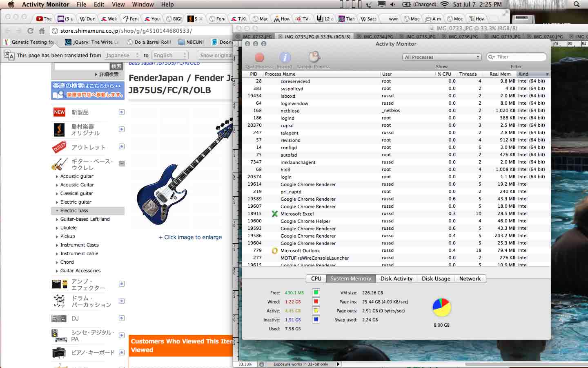Select the loginwindow process row
588x368 pixels.
coord(396,103)
